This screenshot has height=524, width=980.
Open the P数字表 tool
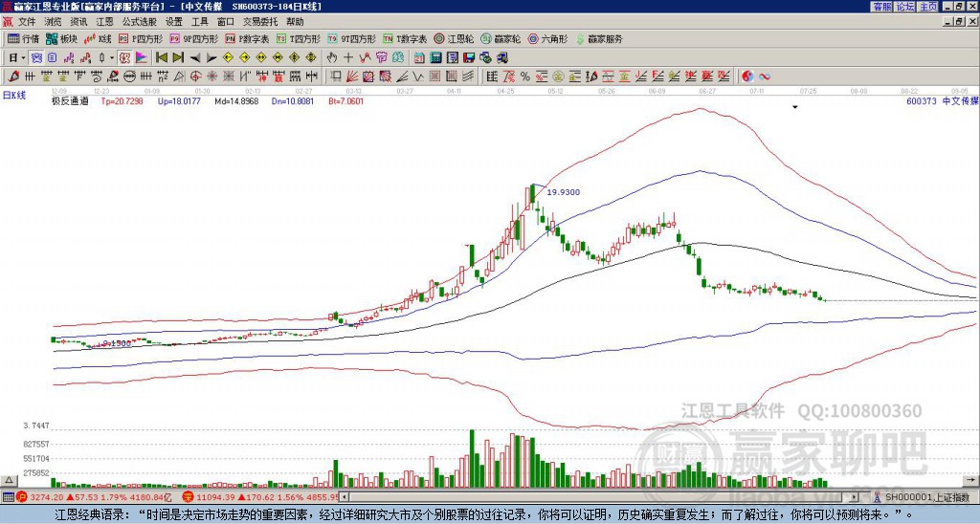click(x=248, y=38)
